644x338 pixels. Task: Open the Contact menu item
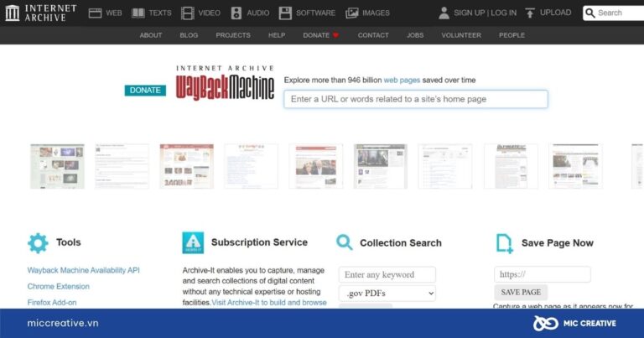373,35
